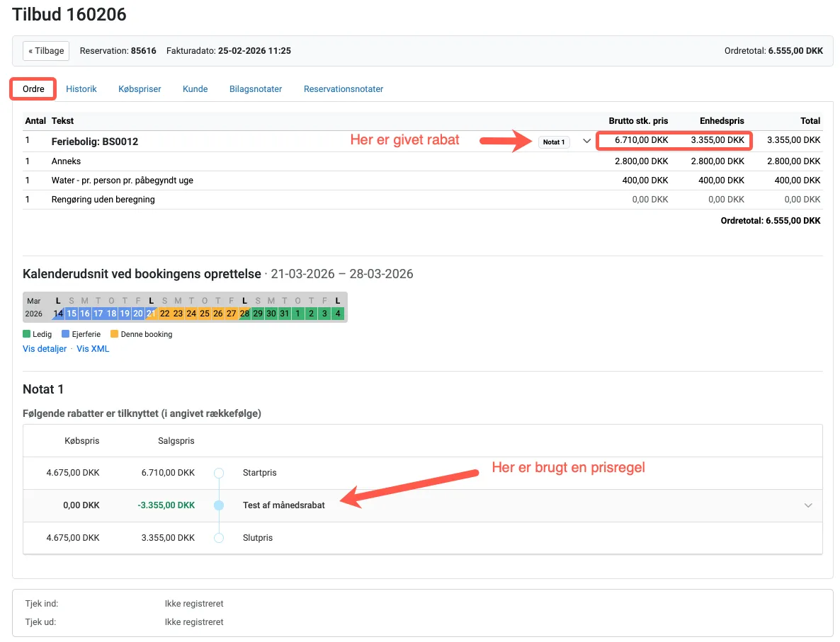Click the orange Denne booking legend swatch
Viewport: 840px width, 642px height.
[114, 334]
